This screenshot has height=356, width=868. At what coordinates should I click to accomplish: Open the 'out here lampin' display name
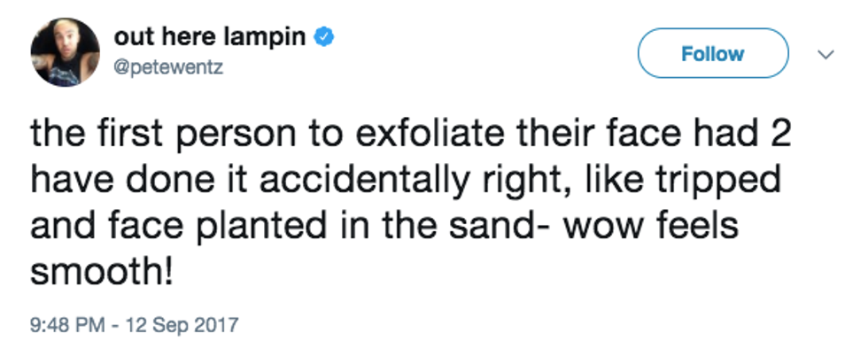212,37
